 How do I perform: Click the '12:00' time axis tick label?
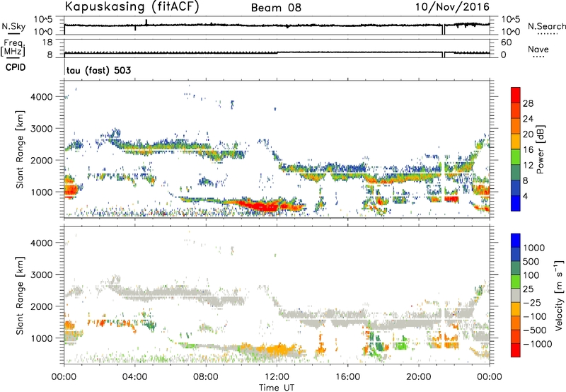pyautogui.click(x=277, y=377)
